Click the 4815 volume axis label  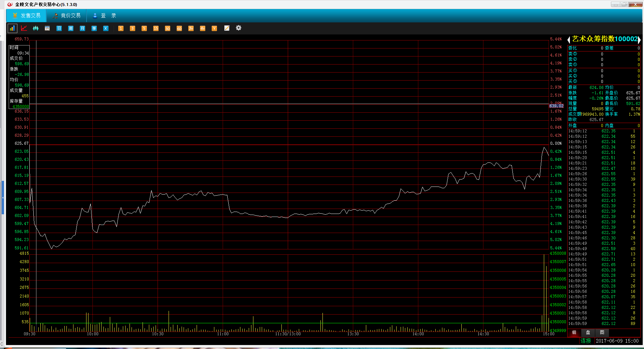24,253
